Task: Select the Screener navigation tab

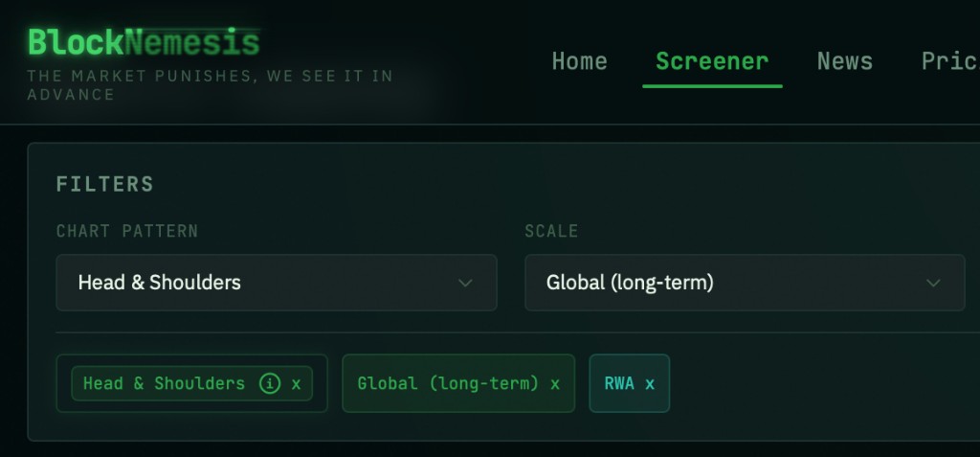Action: coord(712,61)
